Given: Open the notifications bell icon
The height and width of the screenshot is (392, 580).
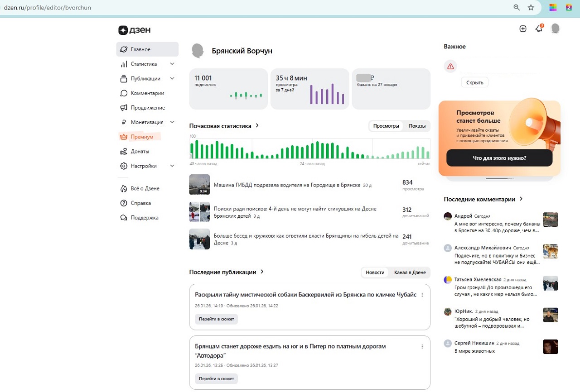Looking at the screenshot, I should 539,29.
